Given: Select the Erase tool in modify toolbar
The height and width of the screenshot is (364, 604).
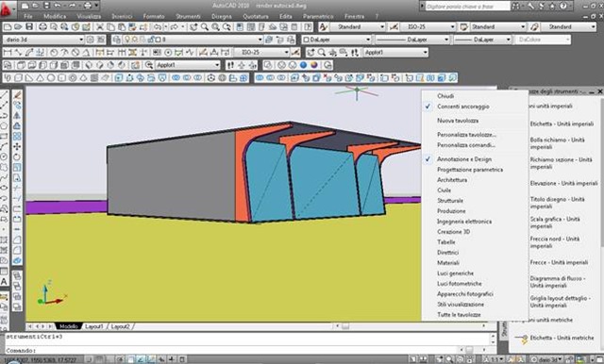Looking at the screenshot, I should 17,95.
